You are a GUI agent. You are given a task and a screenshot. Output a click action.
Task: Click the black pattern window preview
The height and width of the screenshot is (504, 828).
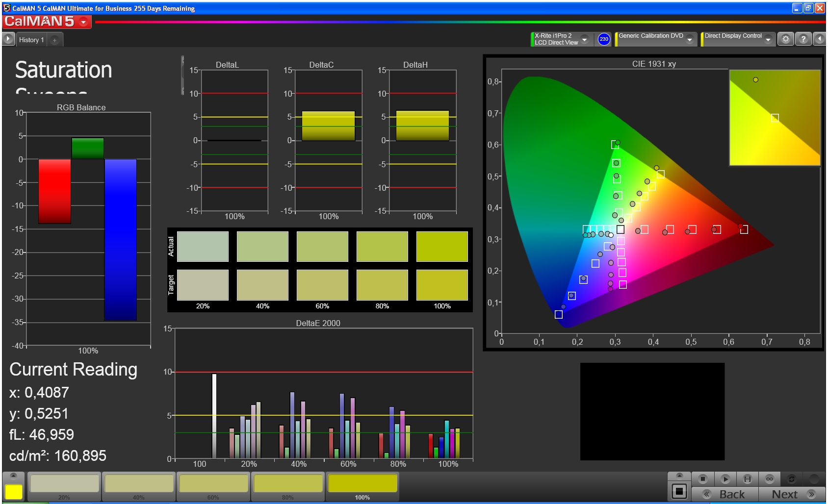click(x=652, y=411)
